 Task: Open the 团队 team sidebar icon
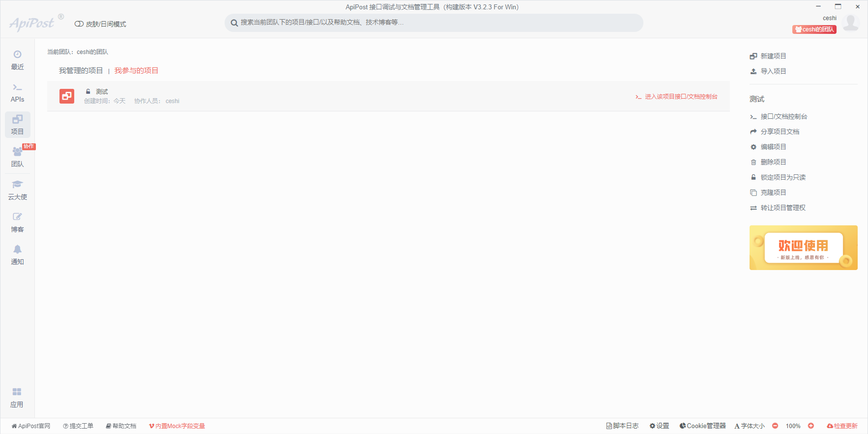(17, 157)
